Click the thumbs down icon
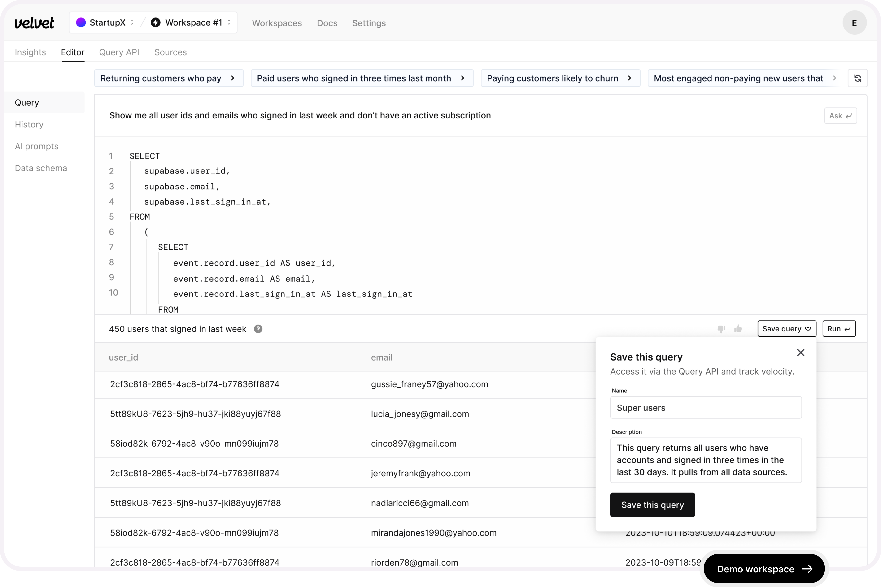881x588 pixels. point(721,329)
